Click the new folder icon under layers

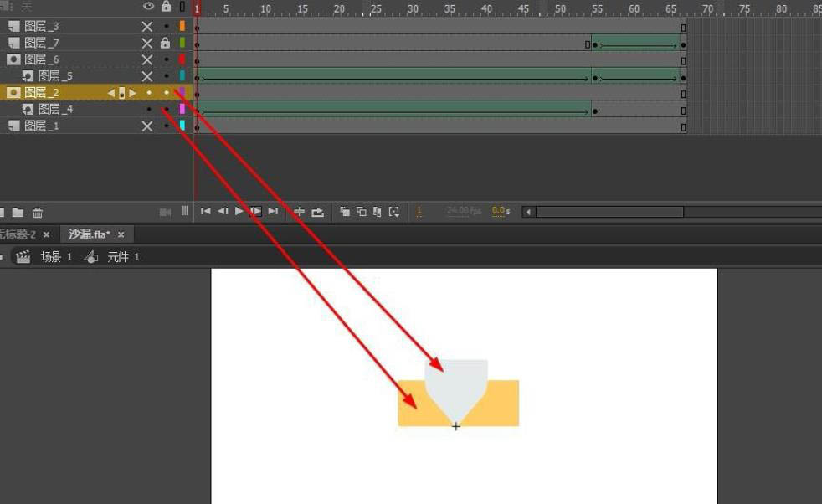pos(18,213)
